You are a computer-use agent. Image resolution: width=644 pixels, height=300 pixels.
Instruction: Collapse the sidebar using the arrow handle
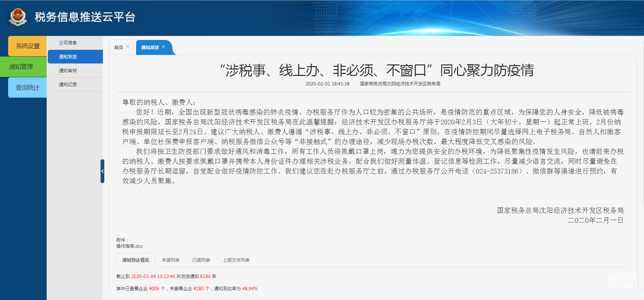102,171
